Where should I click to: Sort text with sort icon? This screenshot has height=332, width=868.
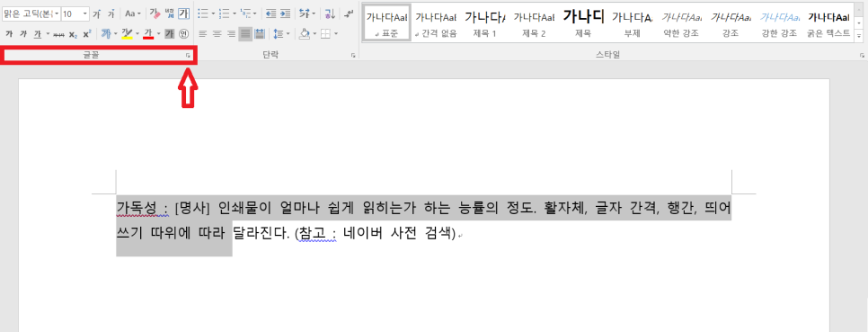(x=330, y=13)
